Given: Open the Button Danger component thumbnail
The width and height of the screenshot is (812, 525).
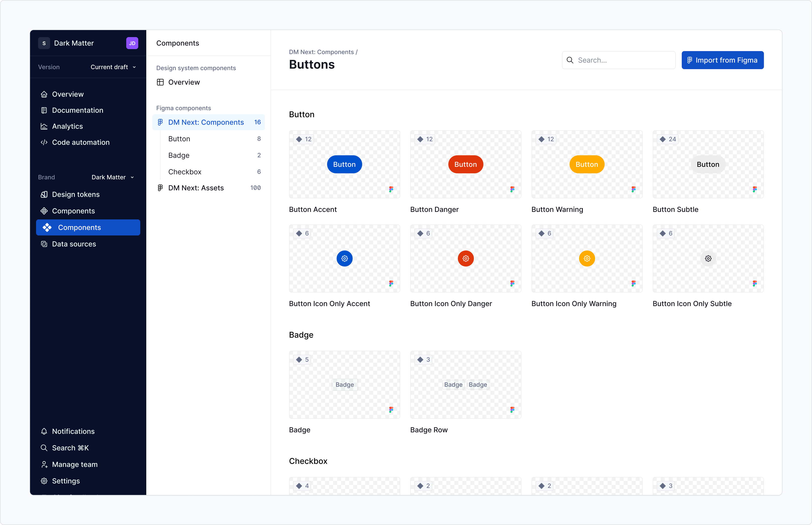Looking at the screenshot, I should click(x=465, y=164).
